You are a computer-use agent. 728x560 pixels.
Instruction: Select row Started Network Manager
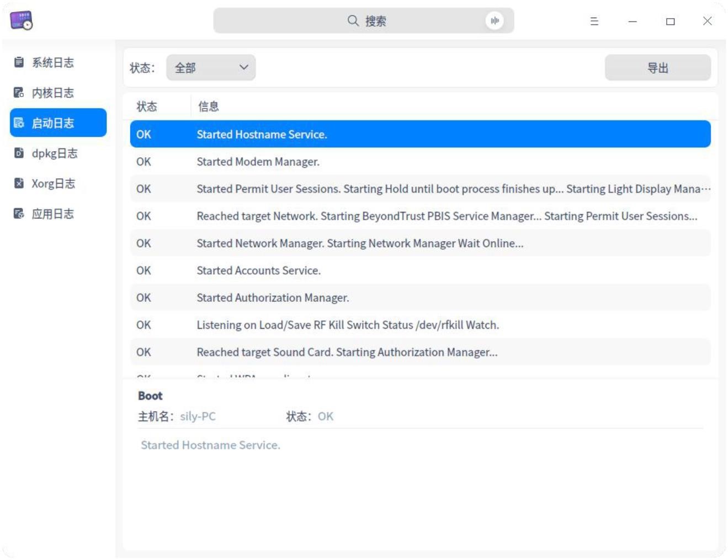[x=420, y=243]
